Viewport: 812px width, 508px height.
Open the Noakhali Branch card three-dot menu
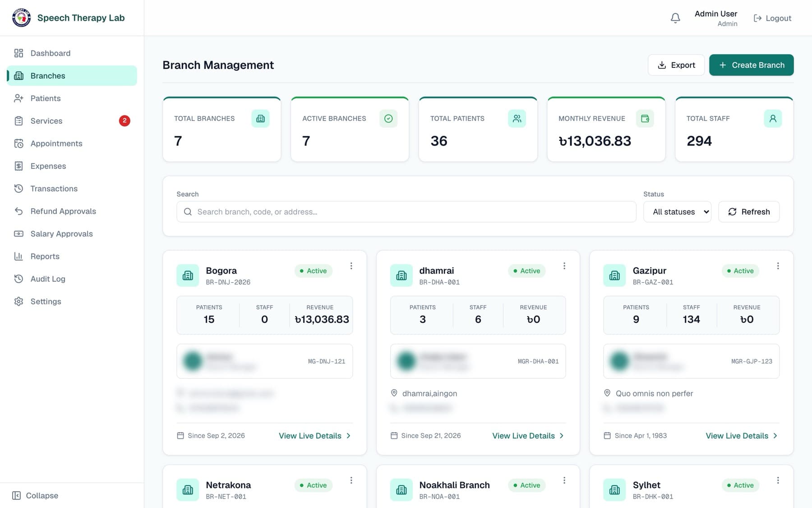tap(564, 480)
